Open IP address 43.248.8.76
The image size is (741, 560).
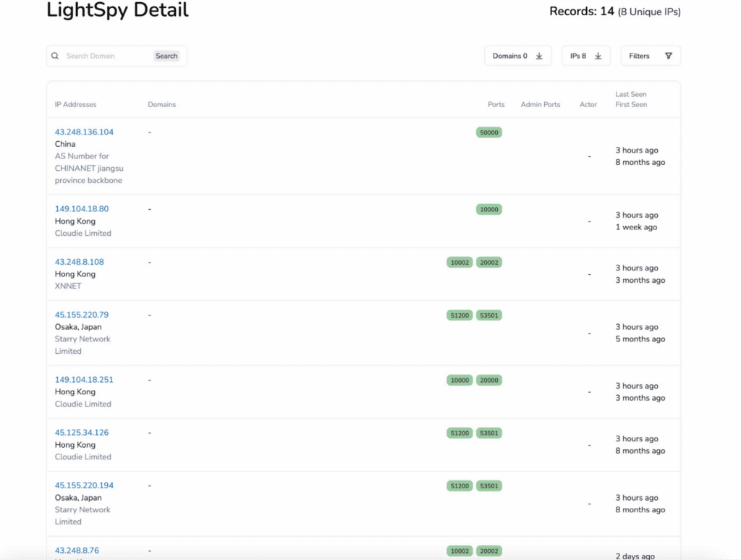[77, 551]
